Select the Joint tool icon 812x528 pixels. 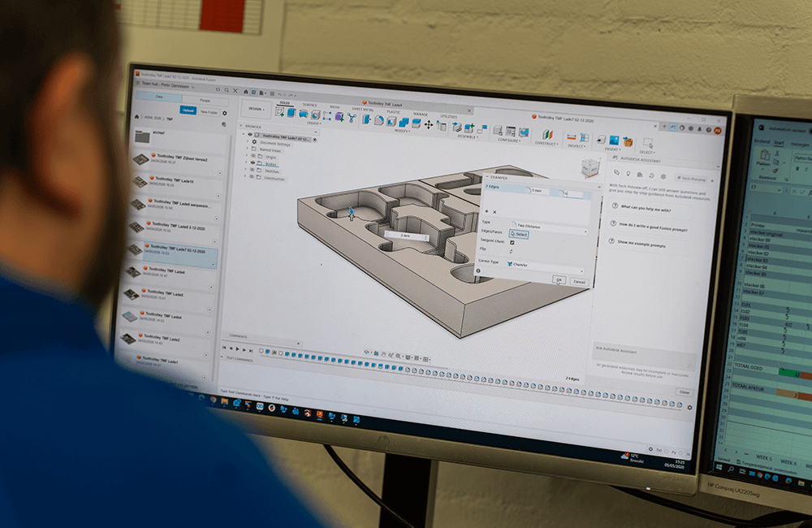pyautogui.click(x=482, y=129)
